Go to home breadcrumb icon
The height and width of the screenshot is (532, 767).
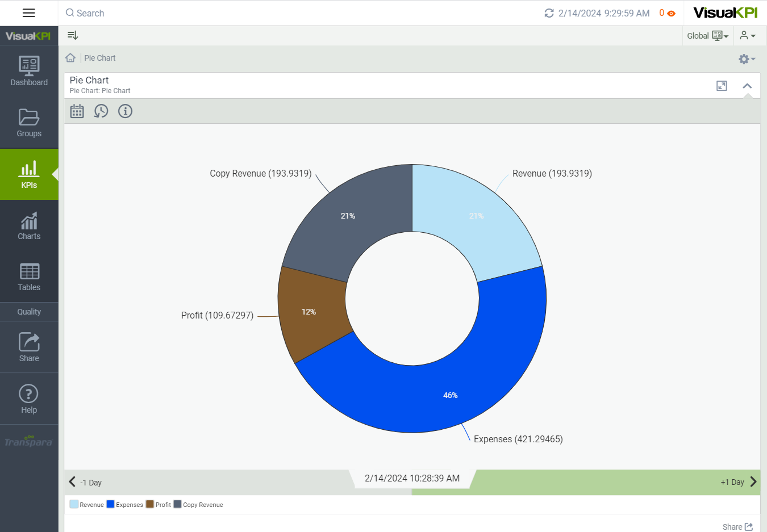click(70, 58)
